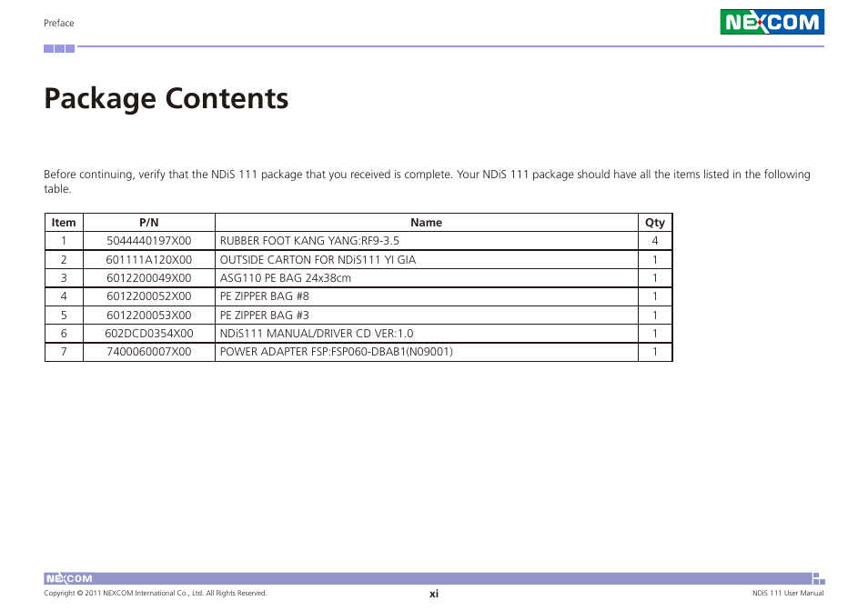The image size is (868, 611).
Task: Open the Preface section label
Action: (58, 23)
